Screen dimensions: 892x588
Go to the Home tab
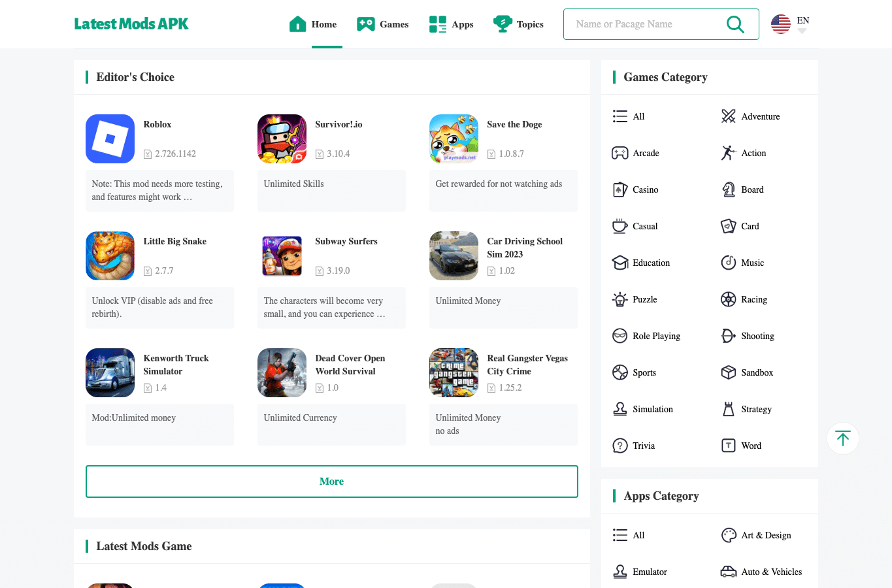(x=313, y=24)
